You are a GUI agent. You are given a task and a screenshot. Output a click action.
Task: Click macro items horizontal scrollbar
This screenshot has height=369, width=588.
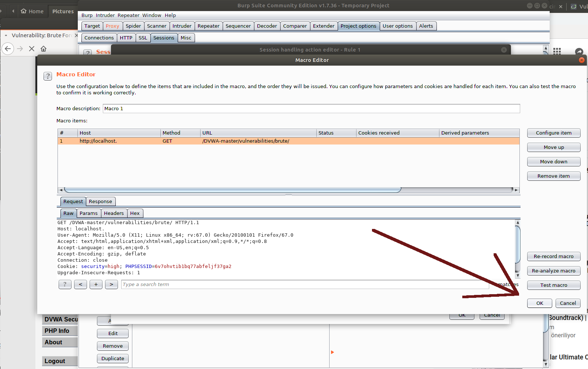tap(233, 190)
